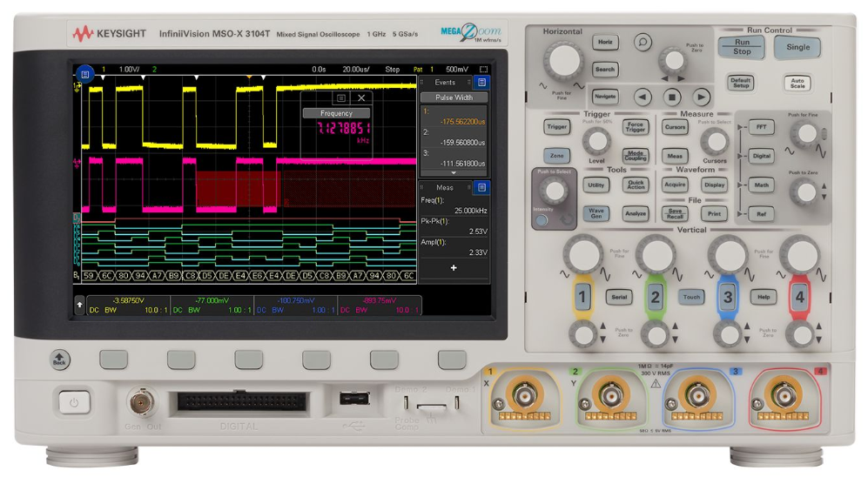Open the Frequency popup's menu icon

(x=341, y=98)
